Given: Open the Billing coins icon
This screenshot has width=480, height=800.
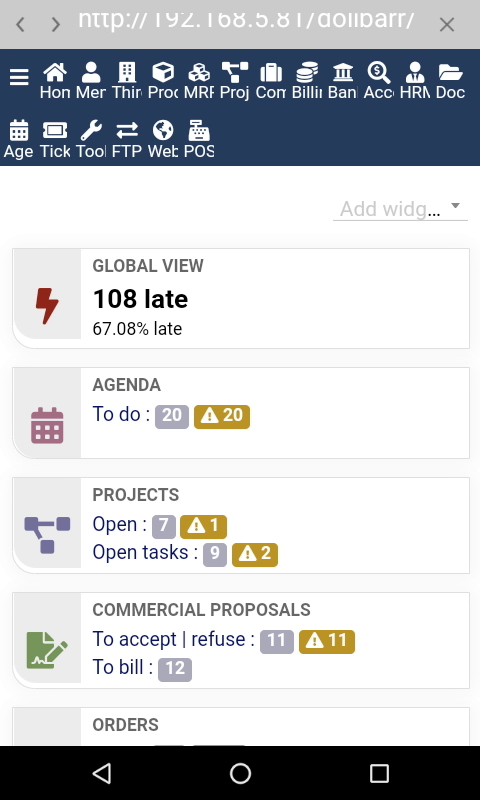Looking at the screenshot, I should click(x=307, y=73).
